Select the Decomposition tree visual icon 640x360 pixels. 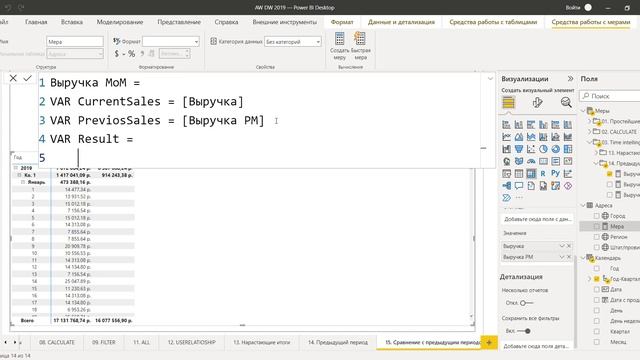(x=506, y=186)
